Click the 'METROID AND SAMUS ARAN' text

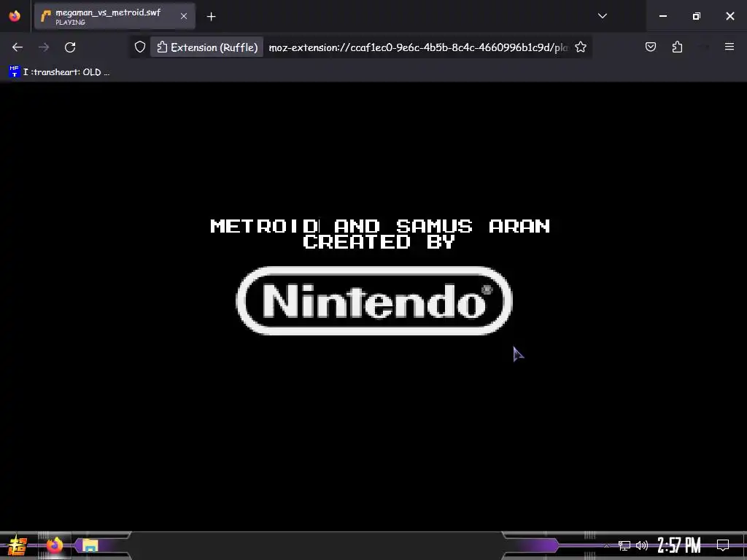pos(380,226)
